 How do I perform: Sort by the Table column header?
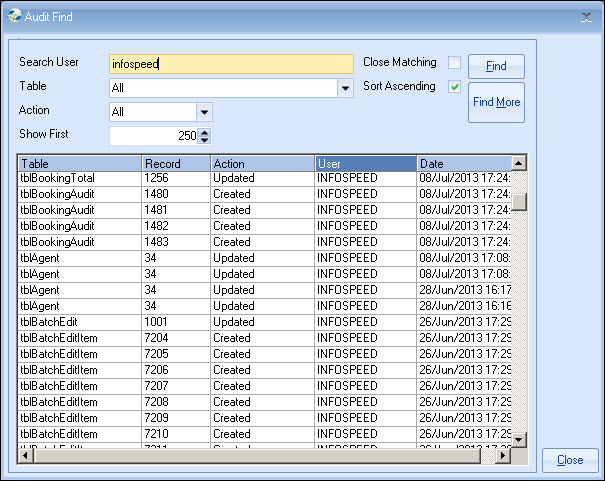[x=79, y=163]
